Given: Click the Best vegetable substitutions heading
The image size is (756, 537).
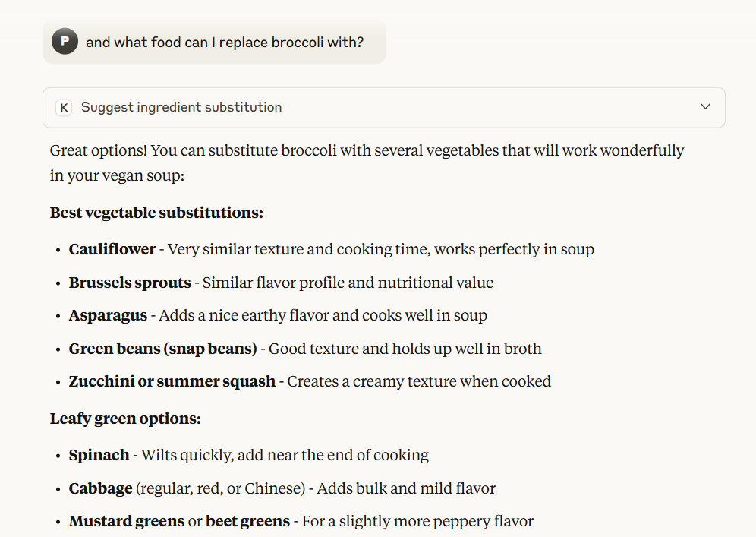Looking at the screenshot, I should point(156,213).
